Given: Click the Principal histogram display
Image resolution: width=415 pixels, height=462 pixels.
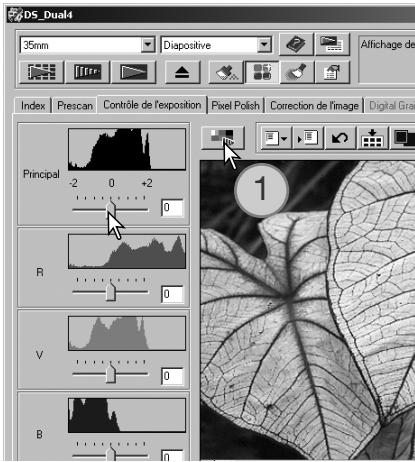Looking at the screenshot, I should point(127,150).
